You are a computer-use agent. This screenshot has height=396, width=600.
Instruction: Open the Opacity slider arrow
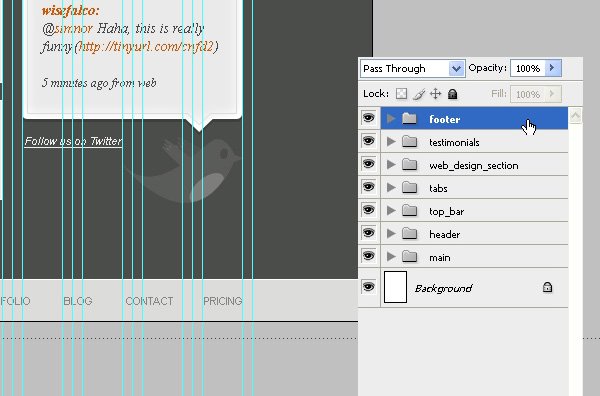553,68
